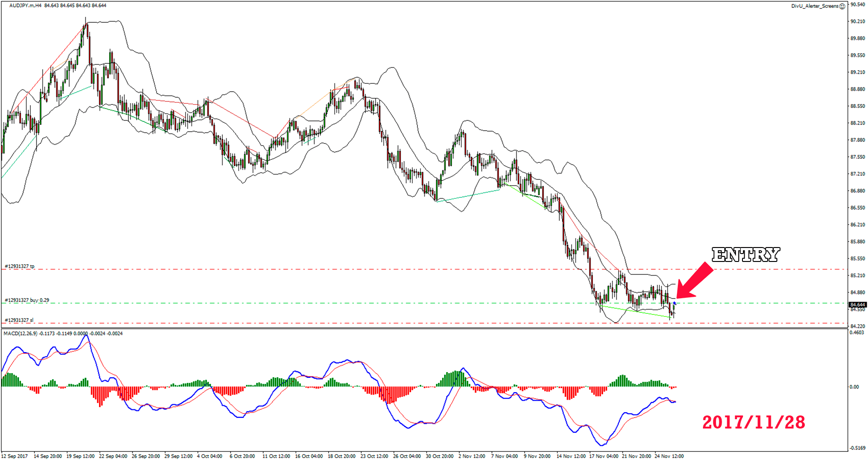
Task: Click the smiley face expert advisor icon
Action: [842, 6]
